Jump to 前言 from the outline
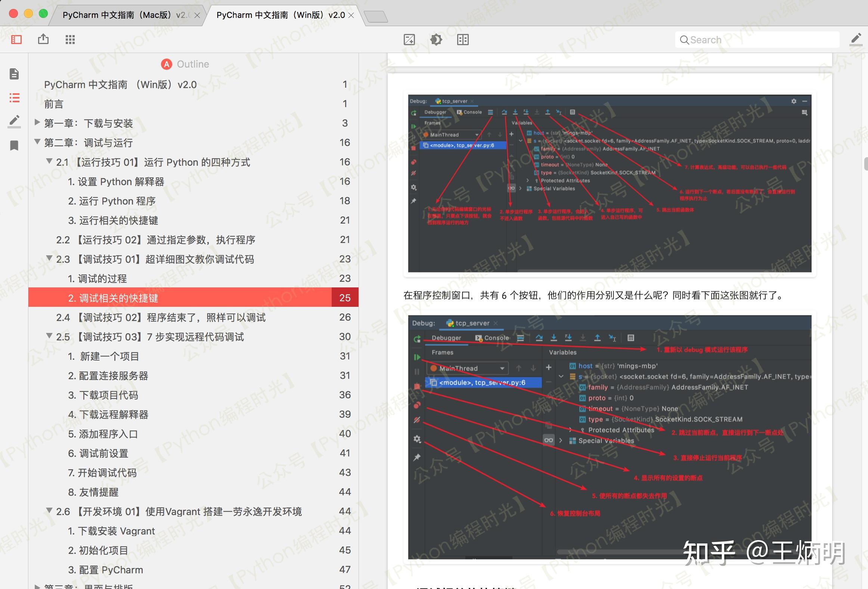The height and width of the screenshot is (589, 868). tap(54, 104)
